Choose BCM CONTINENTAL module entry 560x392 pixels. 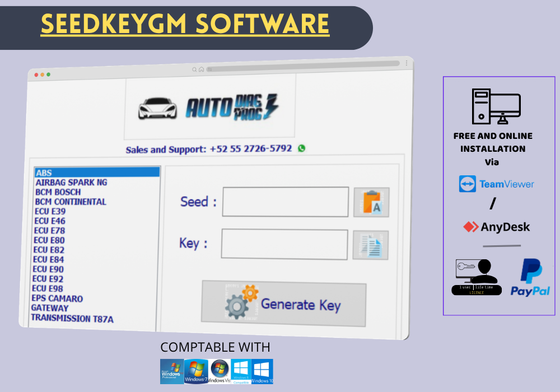point(71,202)
